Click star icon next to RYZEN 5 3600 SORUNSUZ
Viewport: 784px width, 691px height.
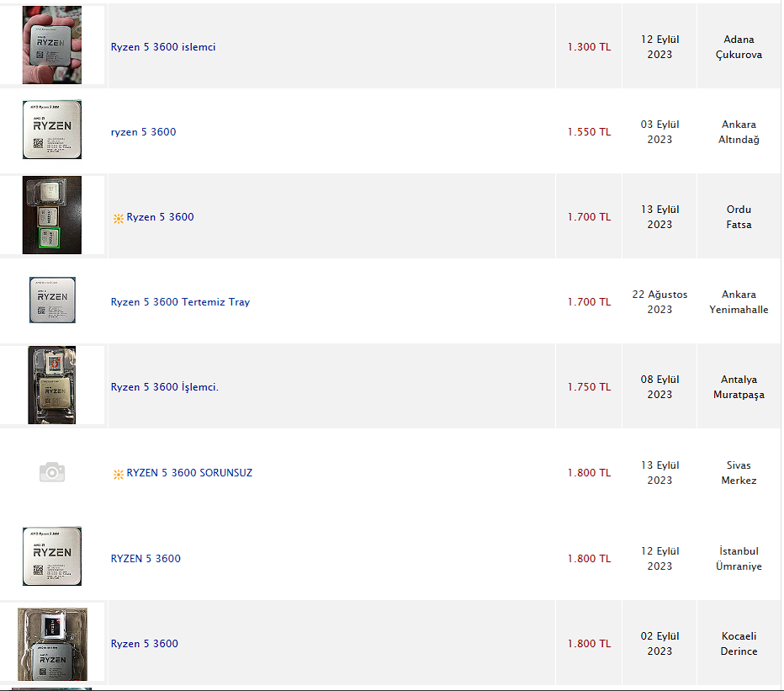pyautogui.click(x=119, y=474)
